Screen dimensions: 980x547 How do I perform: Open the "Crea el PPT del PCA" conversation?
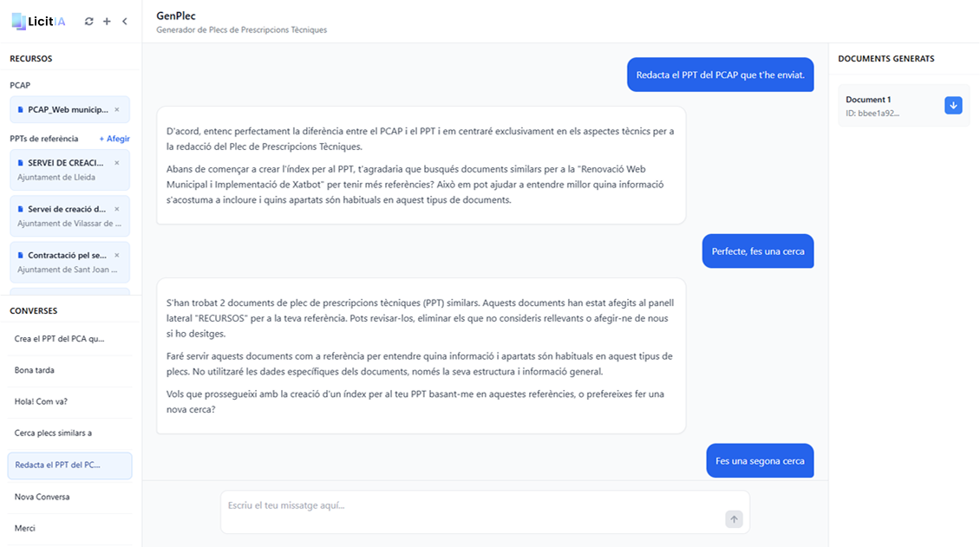coord(59,339)
